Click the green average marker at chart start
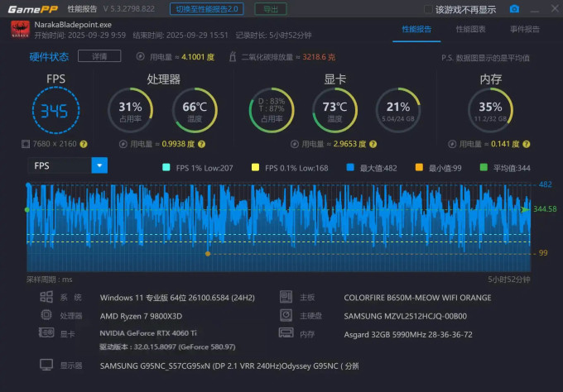Screen dimensions: 563x392 [27, 209]
